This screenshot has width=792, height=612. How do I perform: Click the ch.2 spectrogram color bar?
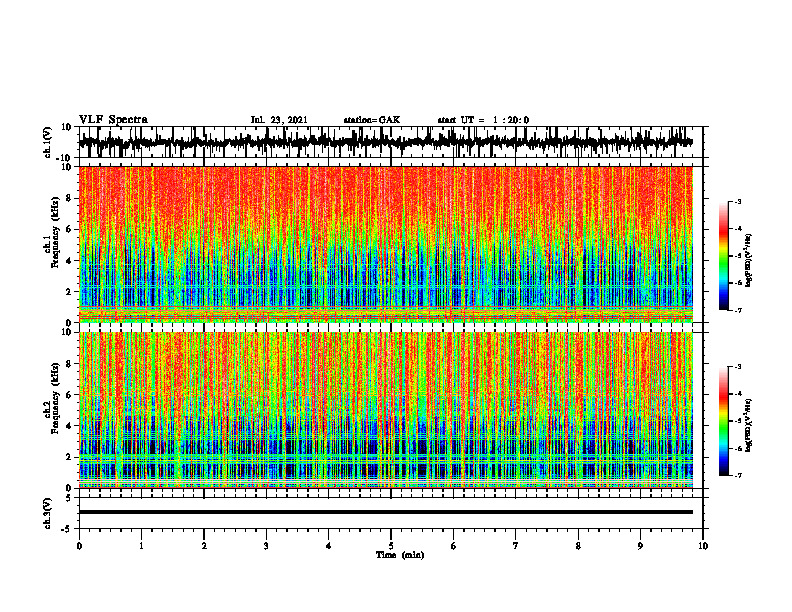pyautogui.click(x=724, y=421)
